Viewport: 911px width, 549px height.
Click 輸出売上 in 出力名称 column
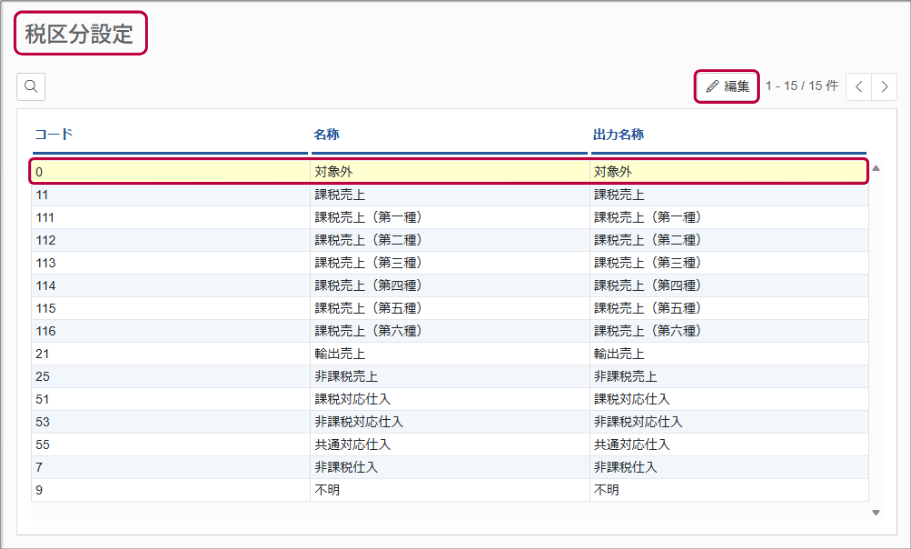(x=619, y=353)
